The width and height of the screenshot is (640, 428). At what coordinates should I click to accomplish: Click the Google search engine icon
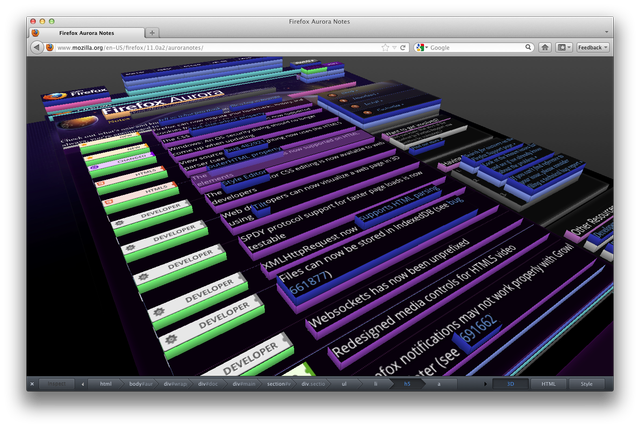tap(420, 47)
